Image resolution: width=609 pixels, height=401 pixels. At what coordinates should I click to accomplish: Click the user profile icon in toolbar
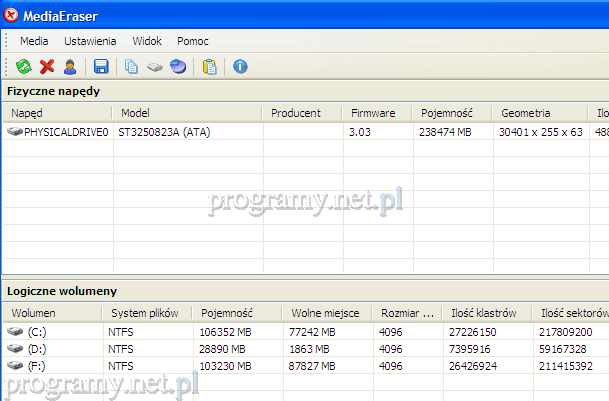tap(70, 67)
